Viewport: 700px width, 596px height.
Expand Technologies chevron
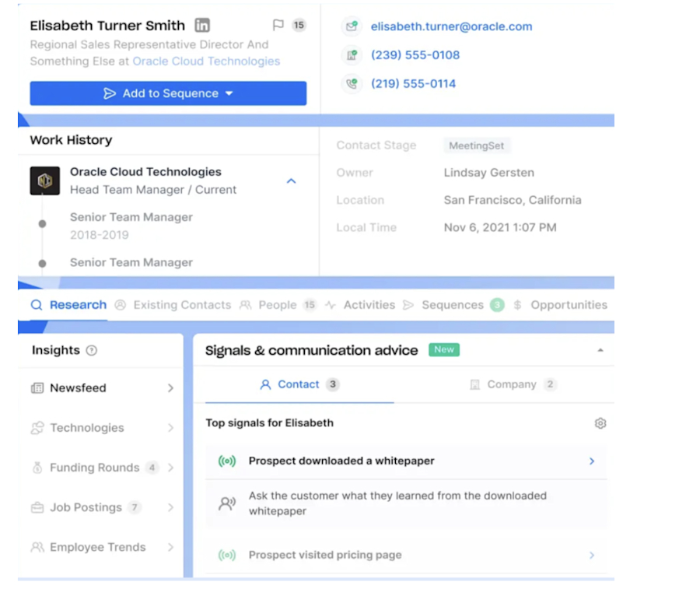click(170, 428)
